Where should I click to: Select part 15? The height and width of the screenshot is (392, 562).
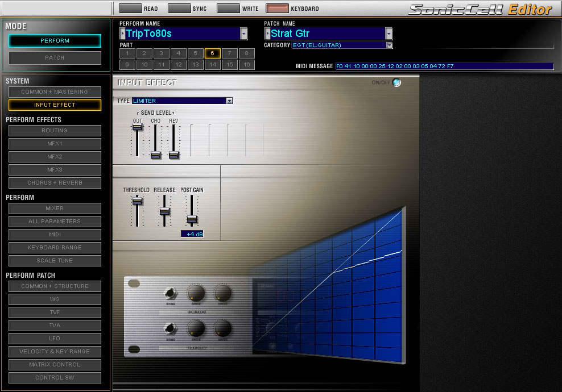230,65
